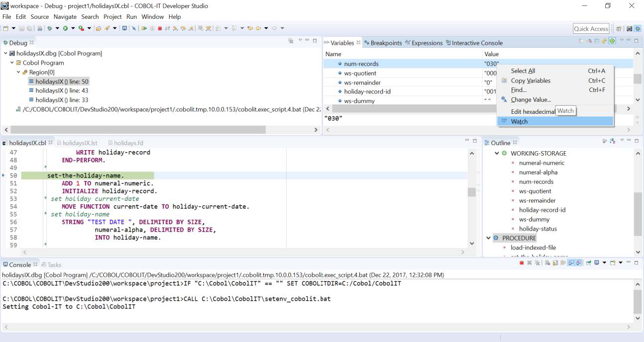The image size is (644, 342).
Task: Click the Collapse All icon in Variables view
Action: [x=597, y=41]
